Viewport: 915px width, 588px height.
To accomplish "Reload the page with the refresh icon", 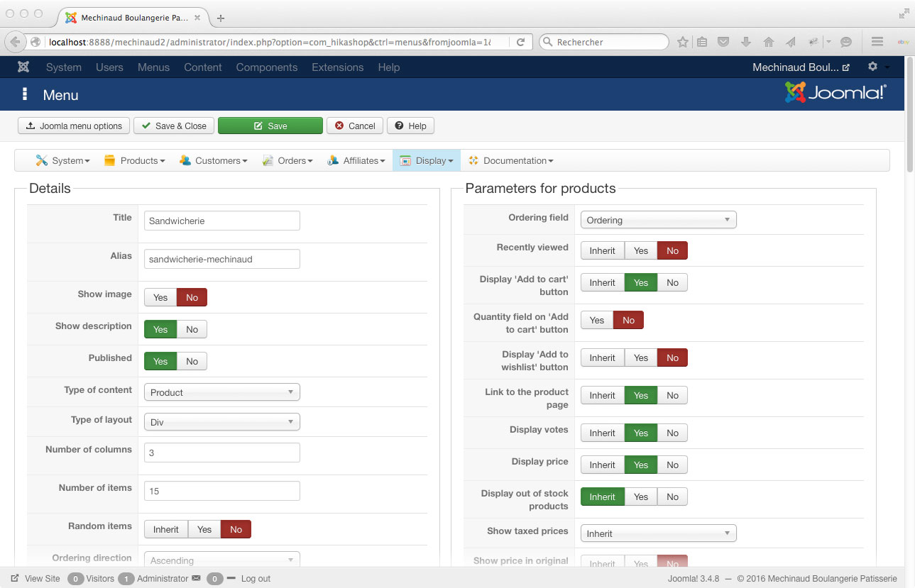I will point(520,42).
